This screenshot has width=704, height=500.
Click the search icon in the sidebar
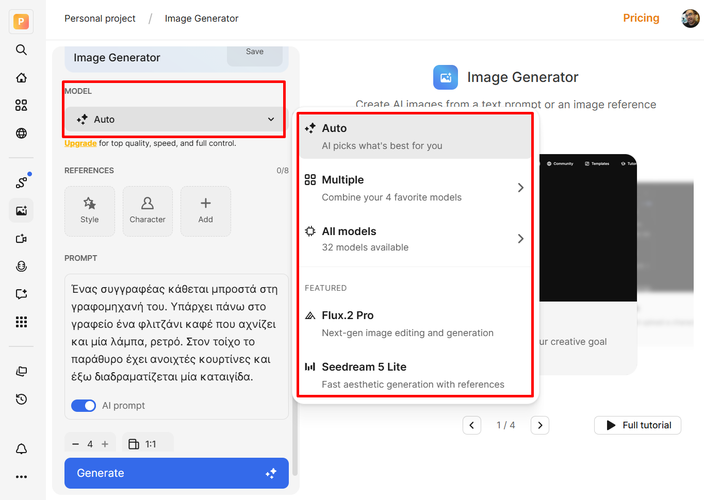coord(21,50)
